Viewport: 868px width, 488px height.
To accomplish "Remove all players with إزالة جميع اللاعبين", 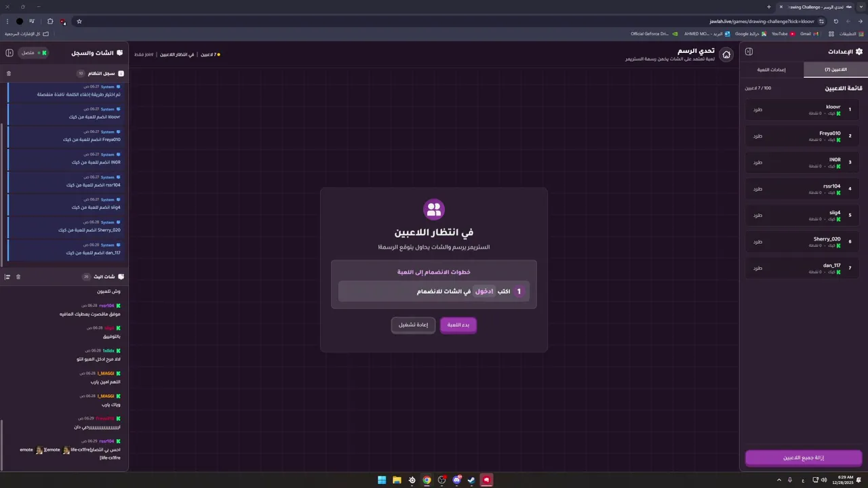I will point(804,458).
